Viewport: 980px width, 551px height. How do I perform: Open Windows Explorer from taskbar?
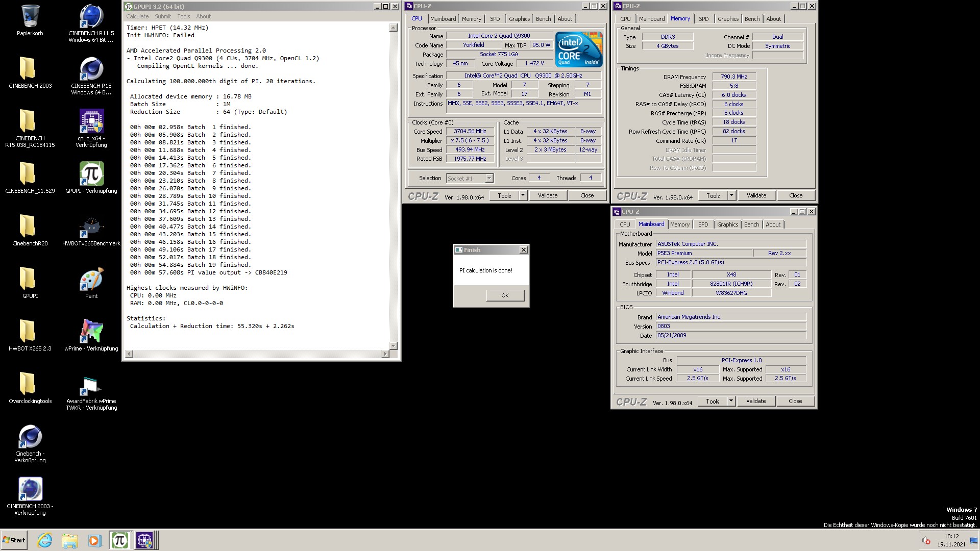point(70,540)
